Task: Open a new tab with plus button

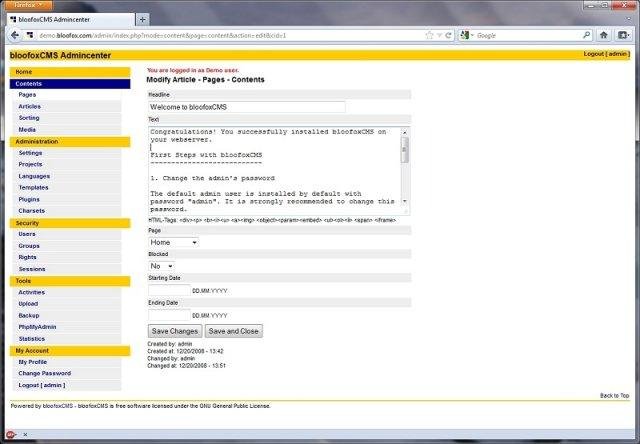Action: point(142,19)
